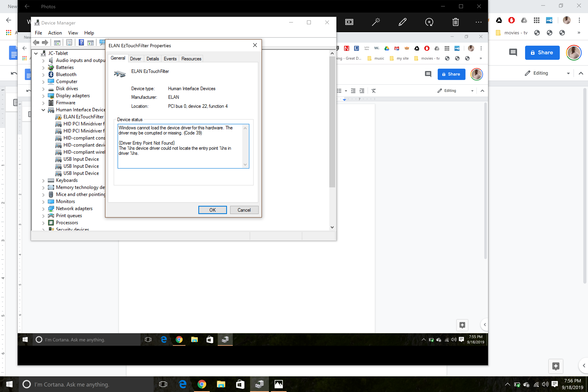Open Photos 'See more' ellipsis menu
The height and width of the screenshot is (392, 588).
pyautogui.click(x=478, y=22)
